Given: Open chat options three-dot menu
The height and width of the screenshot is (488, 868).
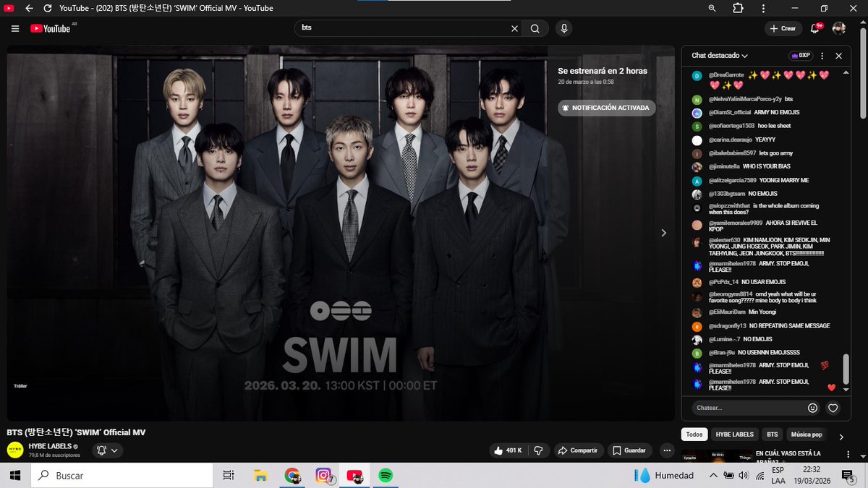Looking at the screenshot, I should [x=822, y=56].
